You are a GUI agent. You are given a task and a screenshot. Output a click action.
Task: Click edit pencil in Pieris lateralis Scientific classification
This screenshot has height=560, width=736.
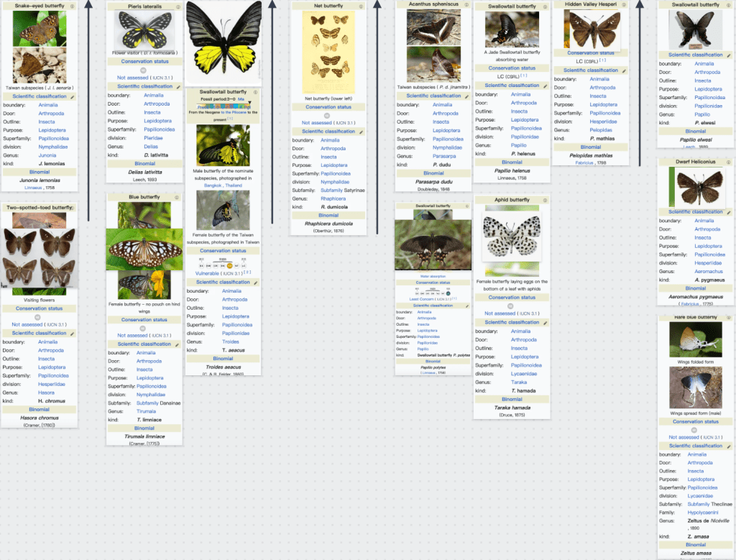tap(178, 86)
